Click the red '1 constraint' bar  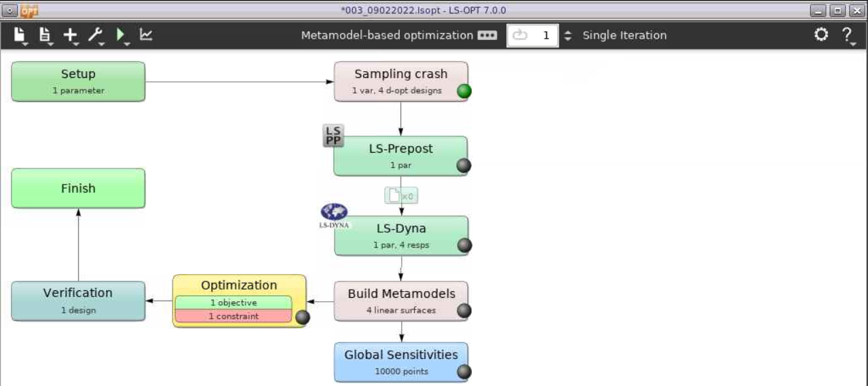(233, 316)
